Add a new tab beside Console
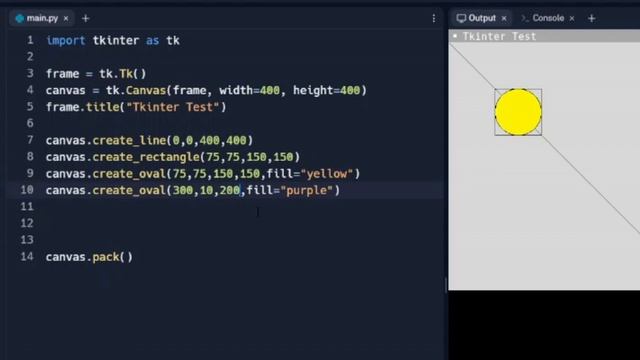This screenshot has height=360, width=640. (591, 18)
